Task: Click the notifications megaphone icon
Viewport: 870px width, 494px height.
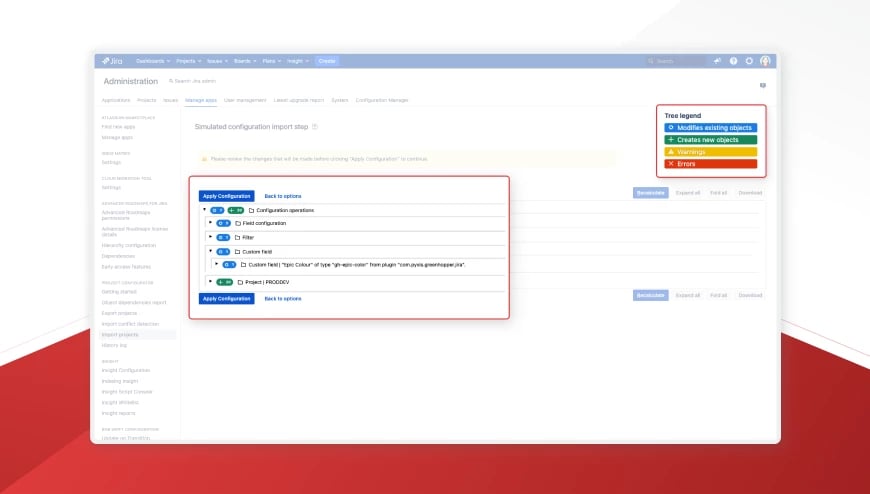Action: 717,61
